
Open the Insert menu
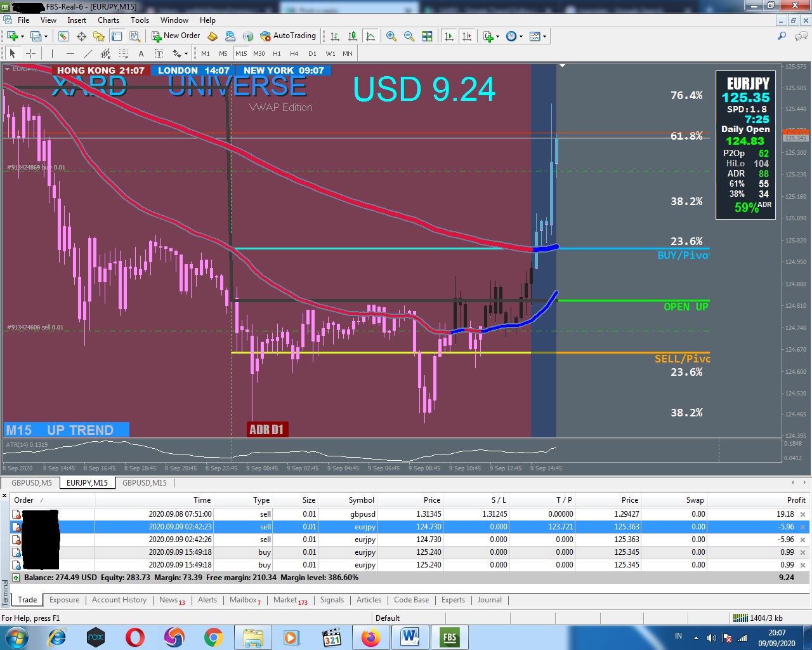(x=77, y=20)
